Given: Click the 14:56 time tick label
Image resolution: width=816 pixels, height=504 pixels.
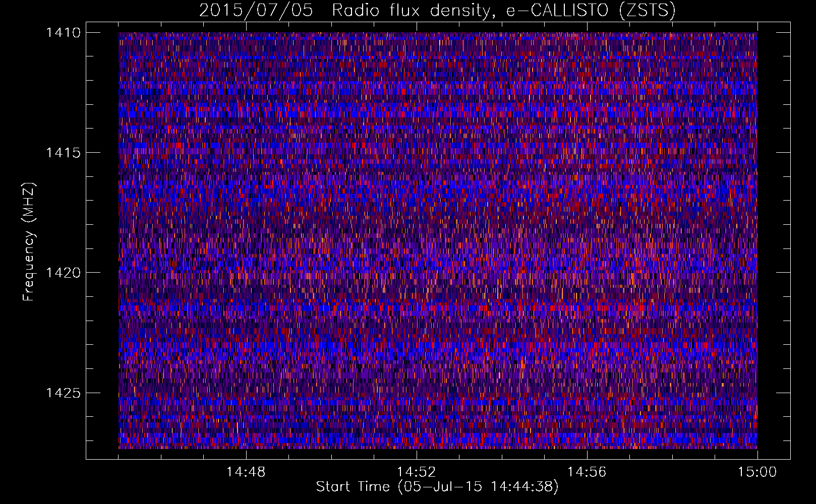Looking at the screenshot, I should coord(587,472).
